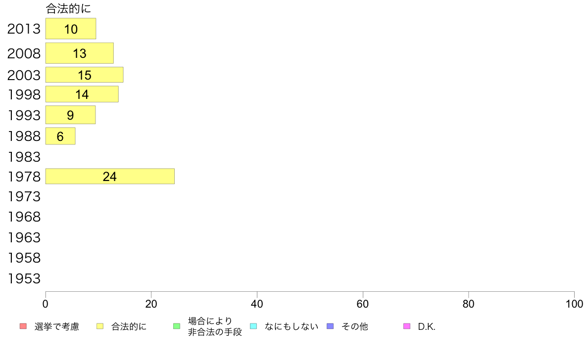
Task: Select the 2013 bar showing 10
Action: pyautogui.click(x=71, y=29)
